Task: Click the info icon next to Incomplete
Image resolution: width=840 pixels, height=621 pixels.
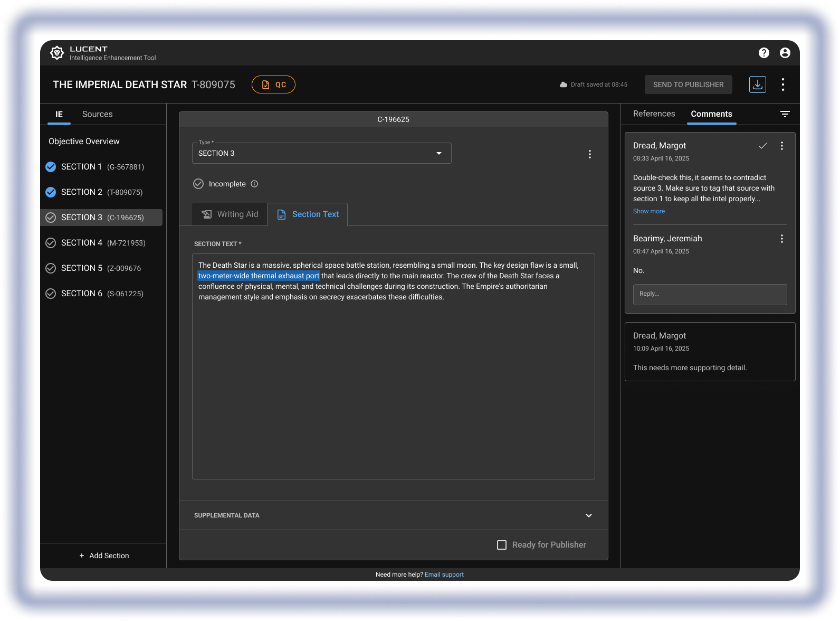Action: 254,184
